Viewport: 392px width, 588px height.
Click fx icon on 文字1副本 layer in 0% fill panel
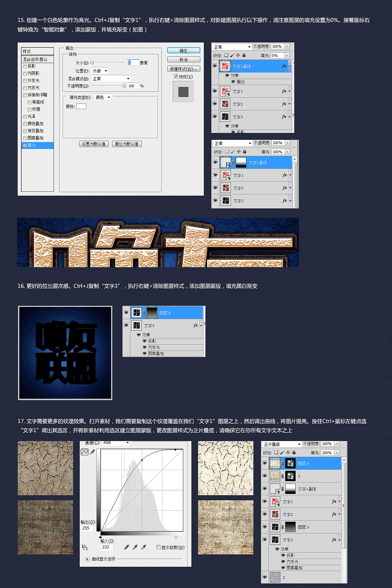pos(284,66)
